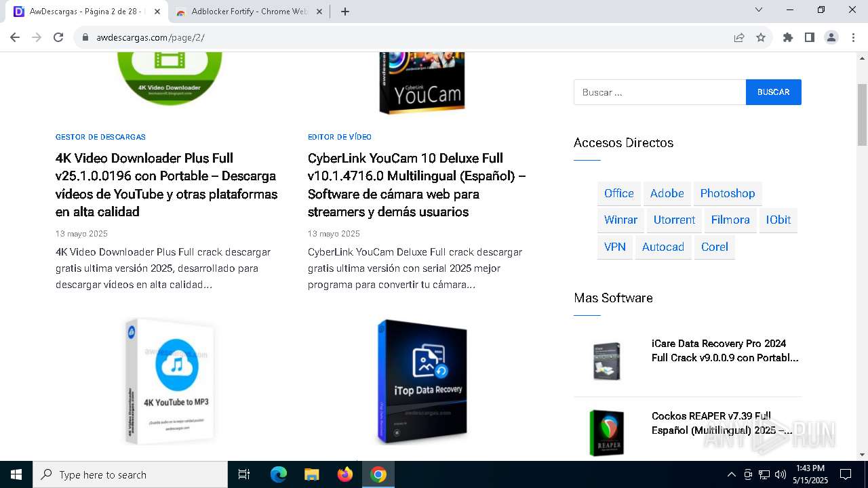Go back to the previous page
The width and height of the screenshot is (868, 488).
(15, 37)
